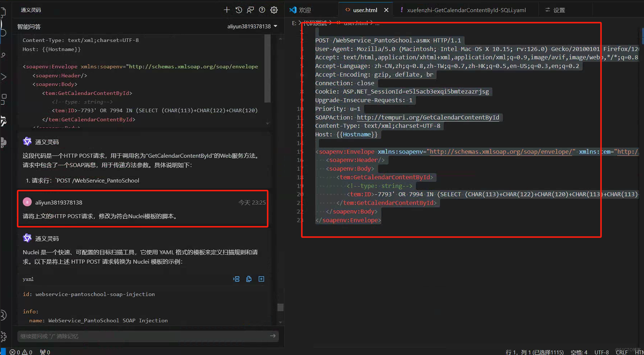
Task: Click Accept-Encoding: gzip, deflate, br line
Action: pyautogui.click(x=374, y=74)
